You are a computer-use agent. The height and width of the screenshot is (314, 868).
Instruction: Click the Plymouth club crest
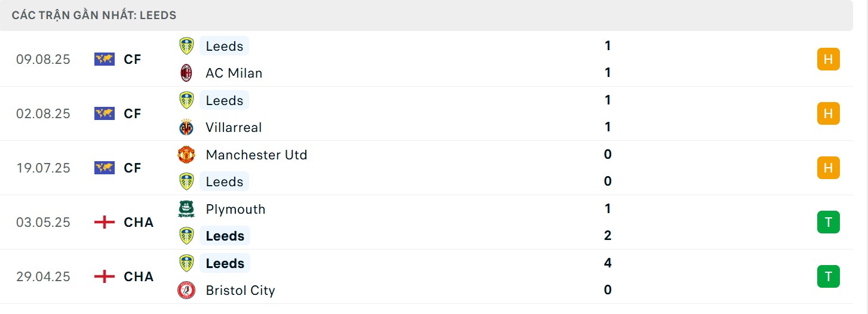click(186, 209)
